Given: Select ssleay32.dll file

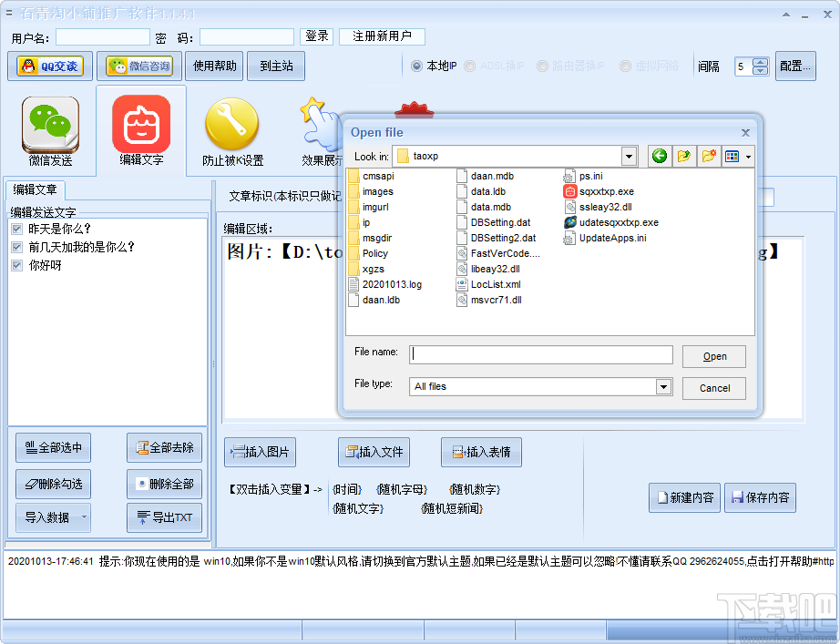Looking at the screenshot, I should tap(598, 208).
